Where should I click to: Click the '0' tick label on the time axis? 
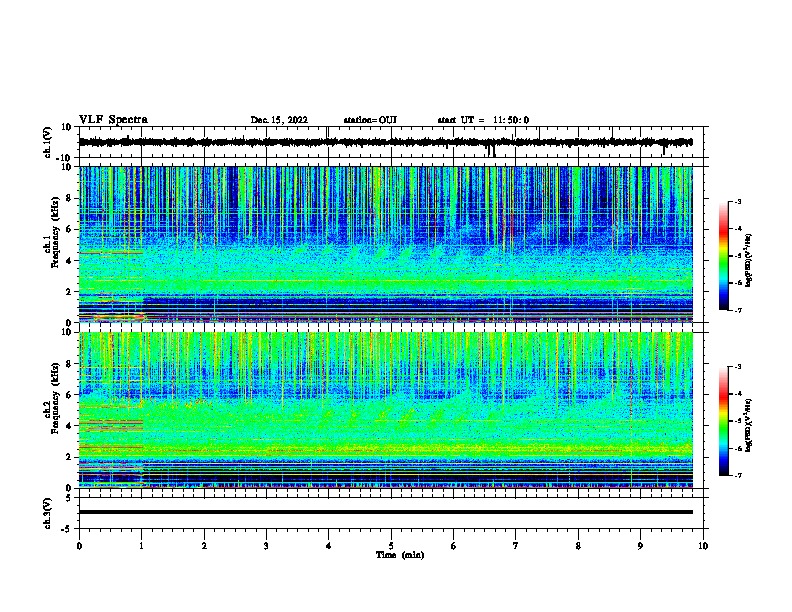79,546
